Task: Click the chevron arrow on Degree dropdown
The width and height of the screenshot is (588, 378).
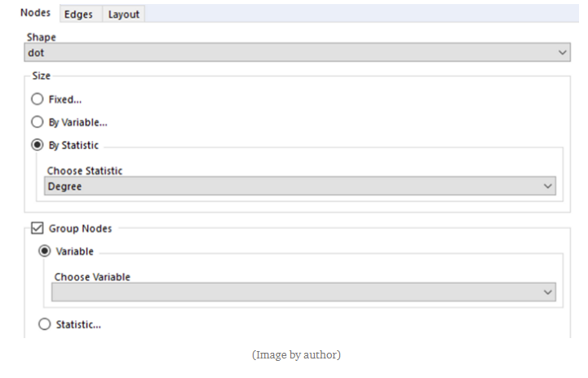Action: click(x=548, y=187)
